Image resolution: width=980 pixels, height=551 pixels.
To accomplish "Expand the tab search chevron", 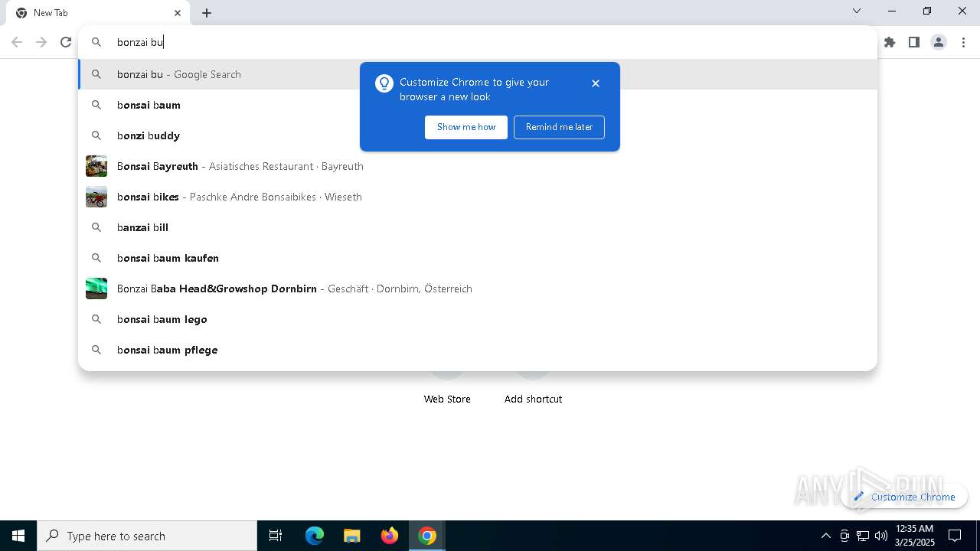I will click(857, 11).
